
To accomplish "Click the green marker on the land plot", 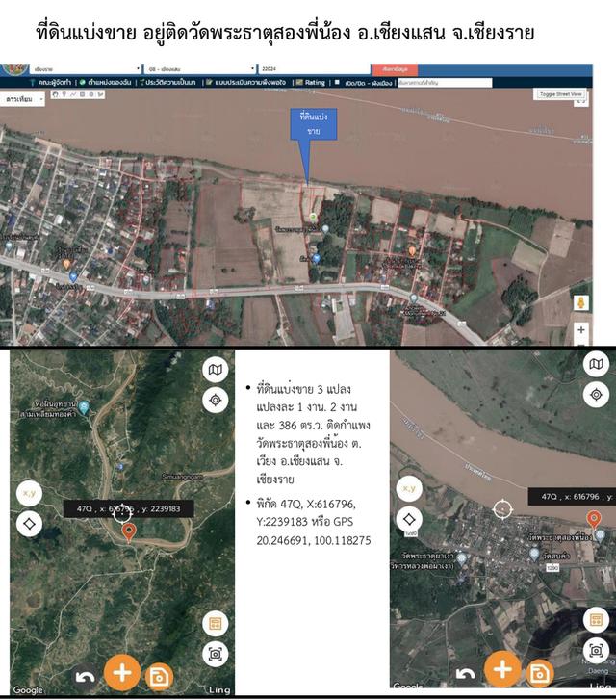I will pyautogui.click(x=314, y=217).
